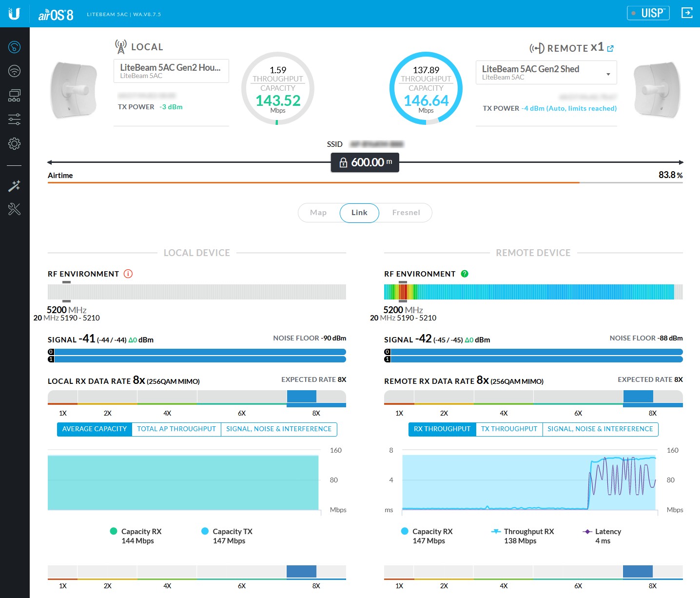Open the Network devices sidebar icon
This screenshot has height=598, width=700.
(15, 95)
